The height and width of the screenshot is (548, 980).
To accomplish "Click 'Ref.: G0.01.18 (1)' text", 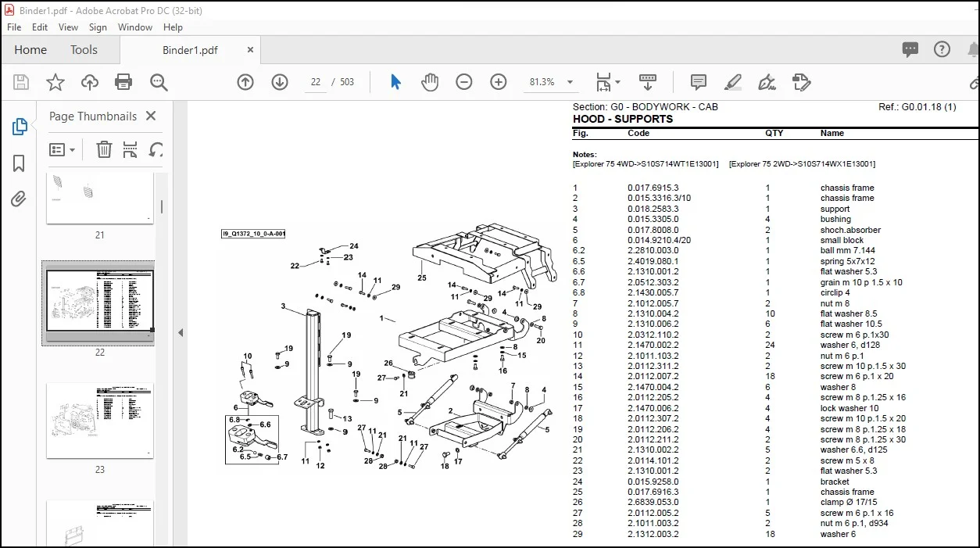I will (917, 107).
